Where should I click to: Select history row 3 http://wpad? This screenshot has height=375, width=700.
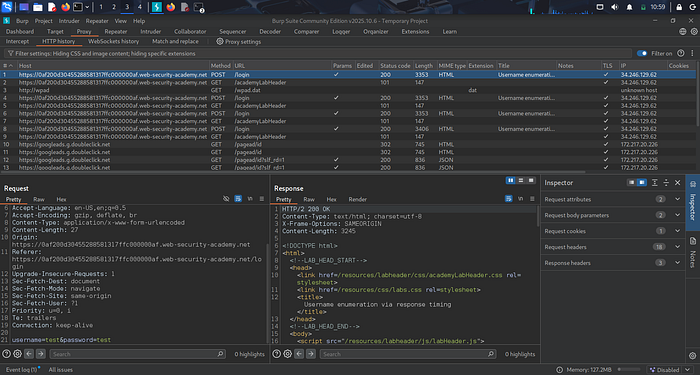(348, 90)
